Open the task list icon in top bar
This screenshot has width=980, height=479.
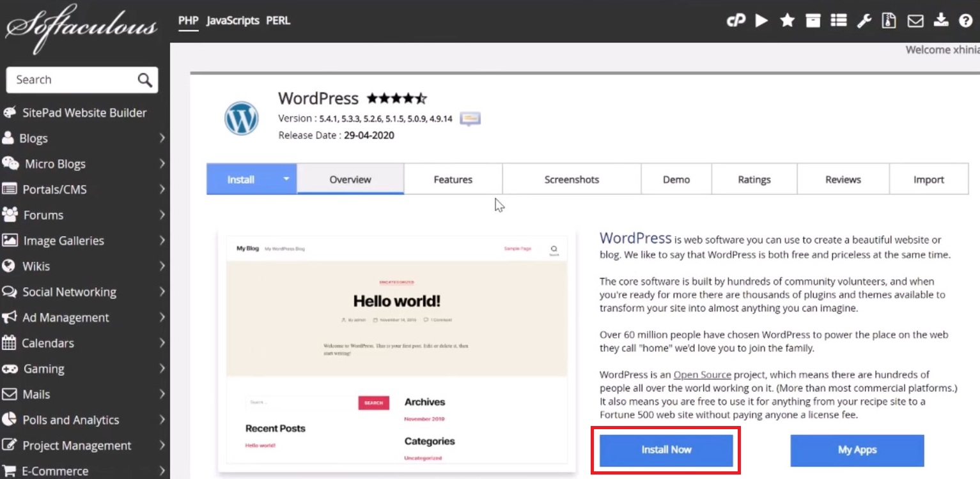[x=838, y=20]
